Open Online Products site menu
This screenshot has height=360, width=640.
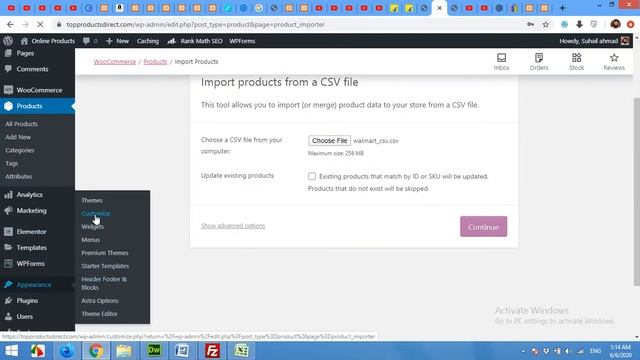click(48, 41)
